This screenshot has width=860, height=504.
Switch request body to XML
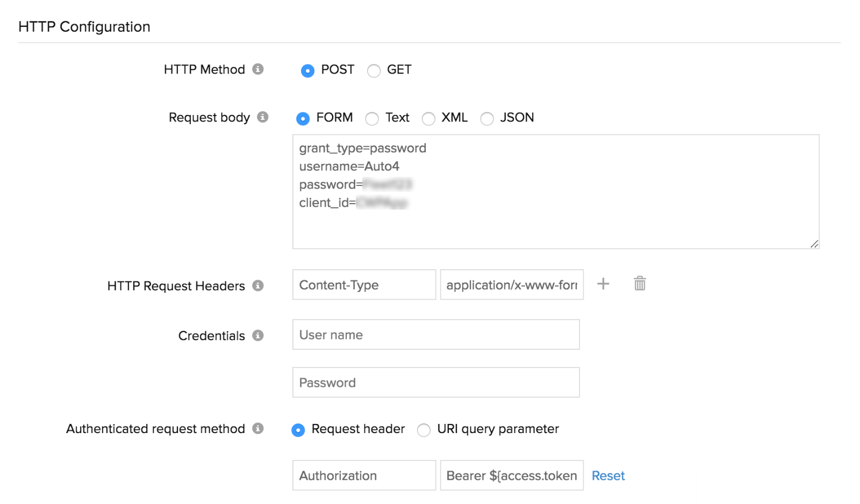[x=428, y=118]
